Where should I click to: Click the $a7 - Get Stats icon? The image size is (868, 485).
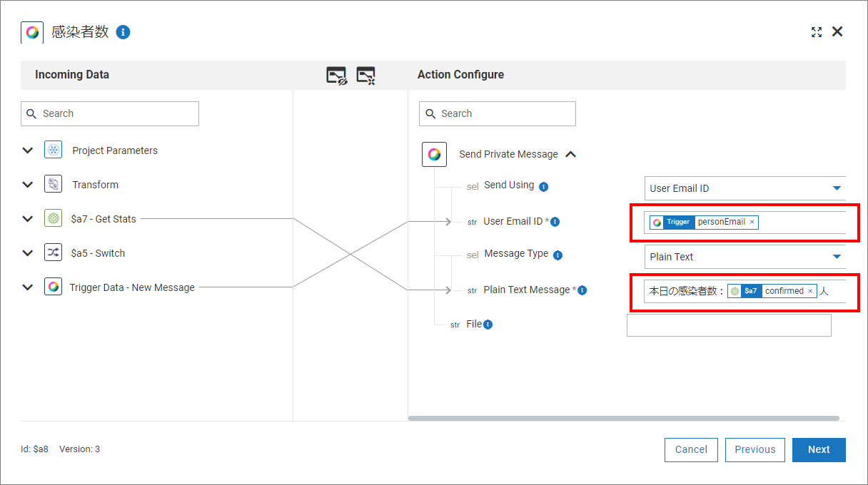54,219
